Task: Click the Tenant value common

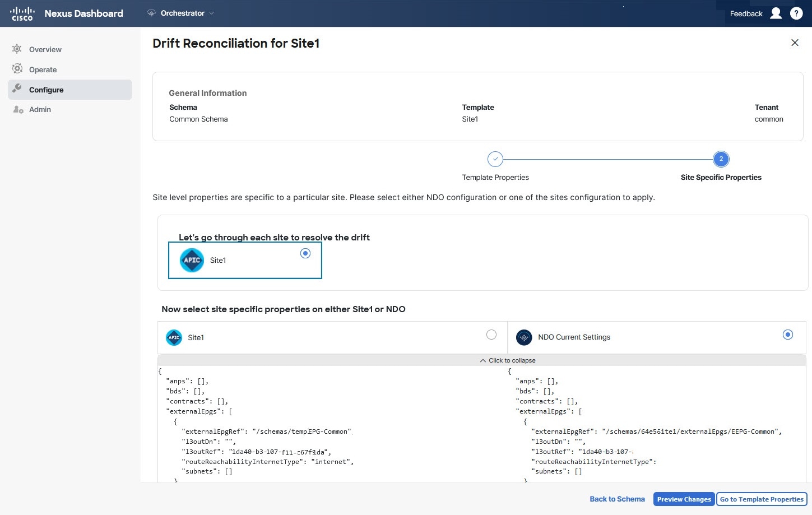Action: pos(769,119)
